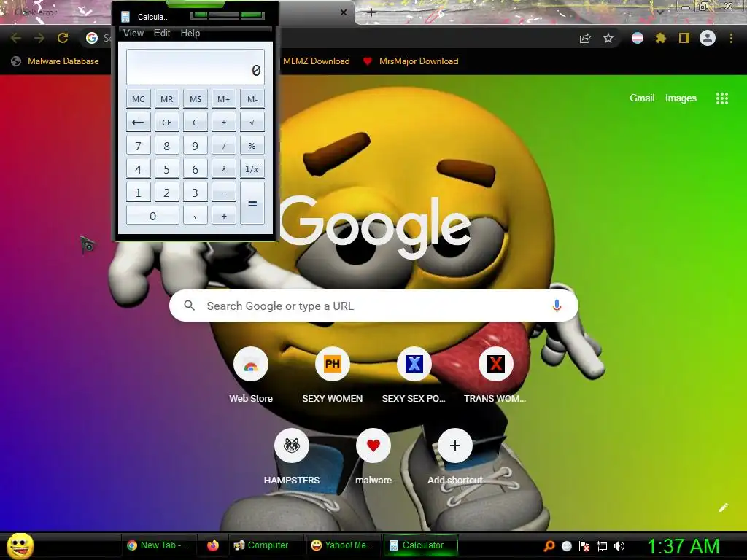
Task: Switch to New Tab taskbar item
Action: pyautogui.click(x=158, y=545)
